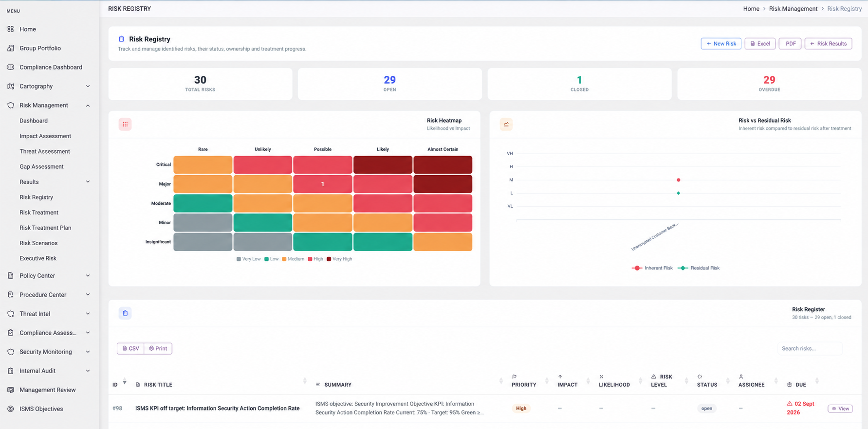Screen dimensions: 868x429
Task: Expand the Policy Center chevron
Action: (88, 276)
